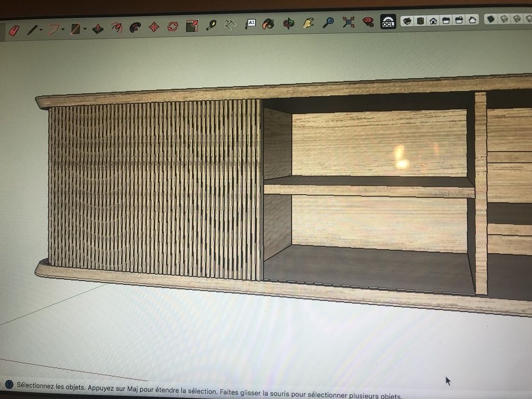Select the Zoom magnifier tool
This screenshot has height=399, width=532.
[x=328, y=22]
